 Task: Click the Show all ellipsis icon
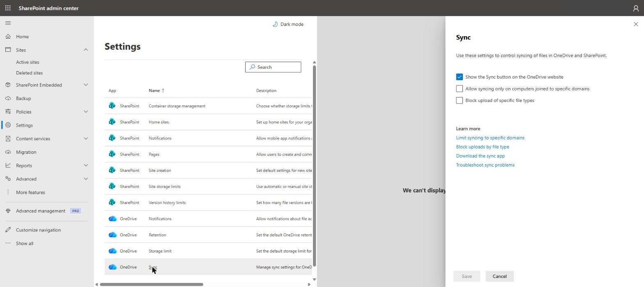(x=8, y=243)
